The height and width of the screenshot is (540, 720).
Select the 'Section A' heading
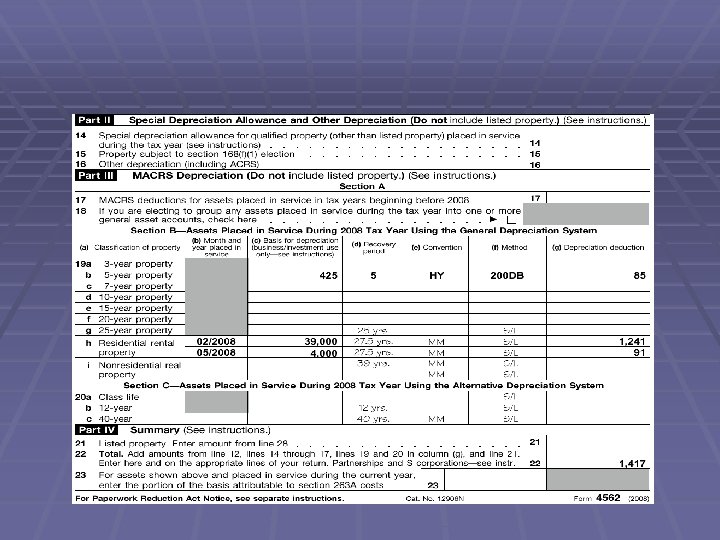(362, 186)
